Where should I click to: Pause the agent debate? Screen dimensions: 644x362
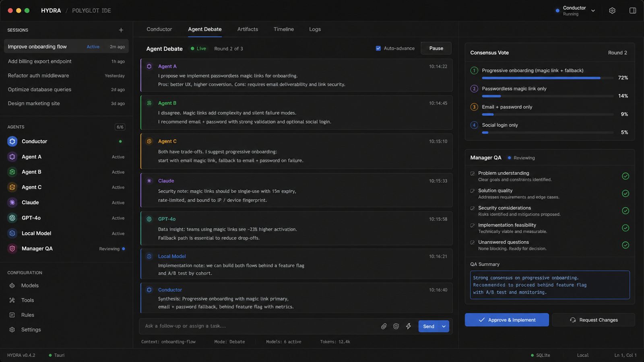(436, 48)
